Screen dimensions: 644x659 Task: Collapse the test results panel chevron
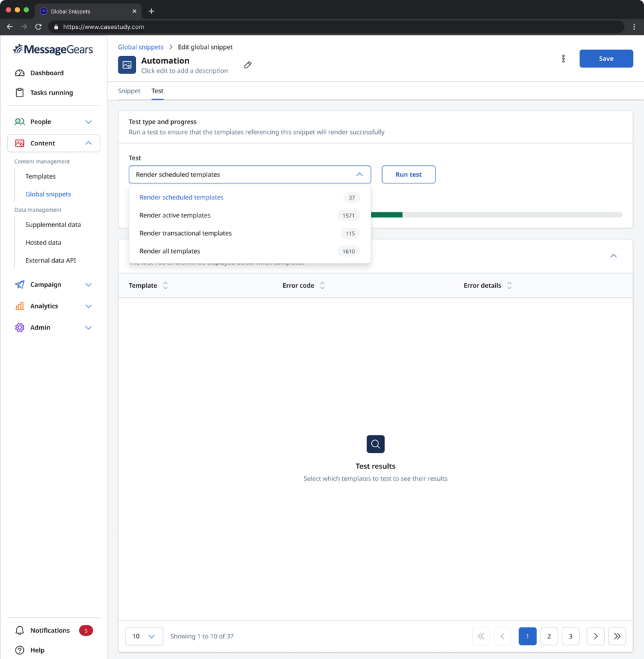point(613,255)
